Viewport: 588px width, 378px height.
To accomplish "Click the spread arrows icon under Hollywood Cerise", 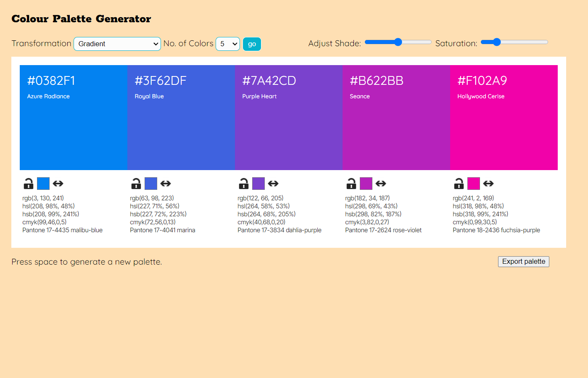I will pos(488,184).
